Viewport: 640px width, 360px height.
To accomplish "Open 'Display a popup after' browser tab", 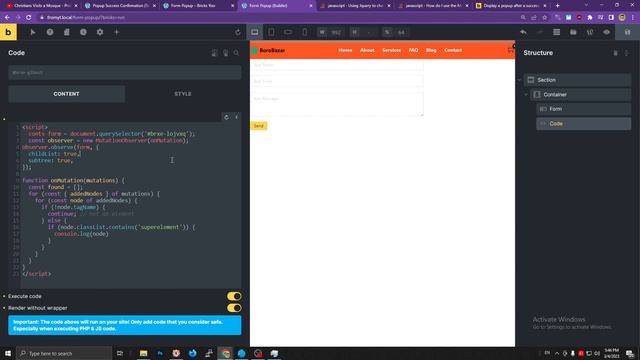I will coord(511,6).
